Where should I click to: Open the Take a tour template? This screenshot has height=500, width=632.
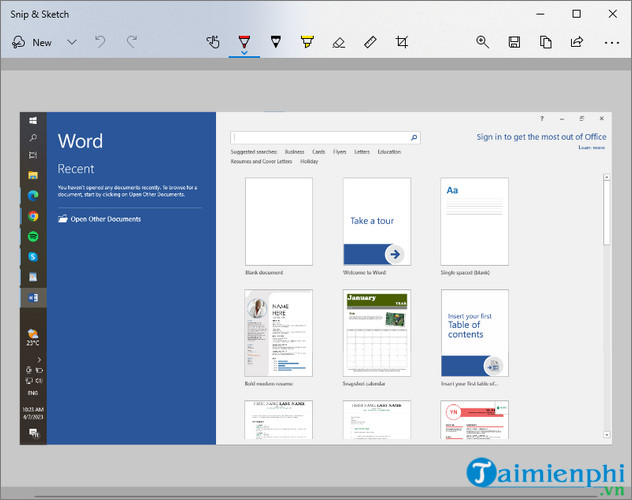(x=377, y=222)
